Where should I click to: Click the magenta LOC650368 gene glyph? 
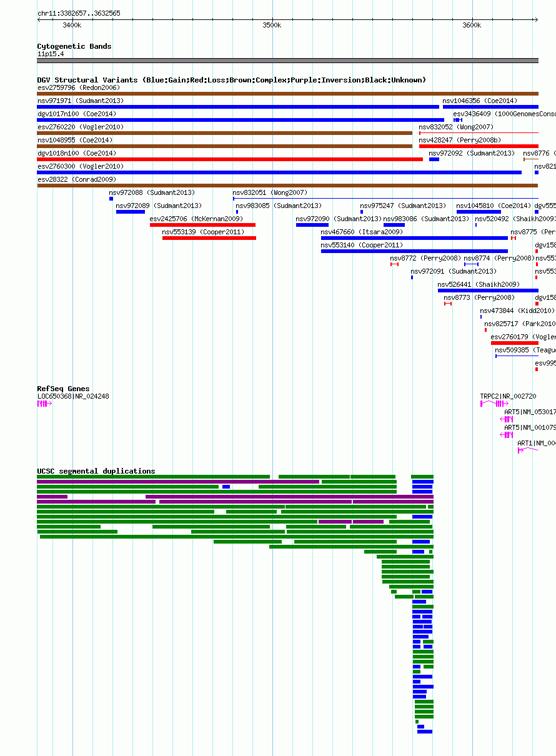[x=44, y=404]
